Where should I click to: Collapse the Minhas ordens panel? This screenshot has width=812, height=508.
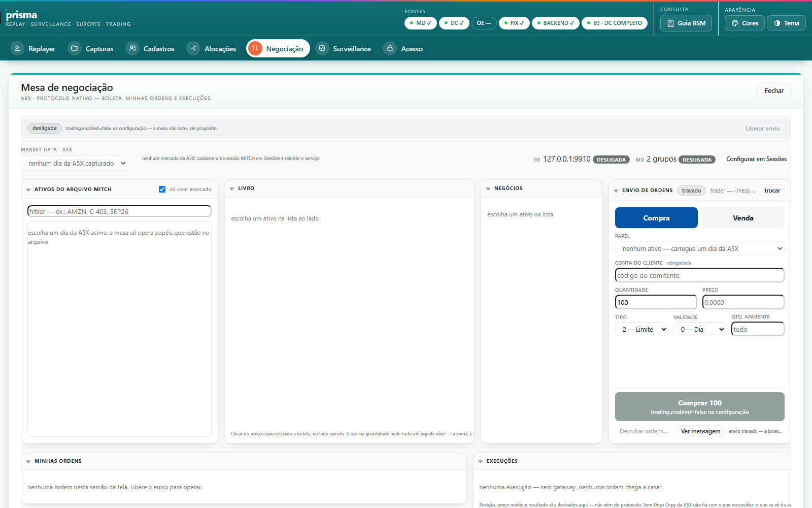coord(28,461)
